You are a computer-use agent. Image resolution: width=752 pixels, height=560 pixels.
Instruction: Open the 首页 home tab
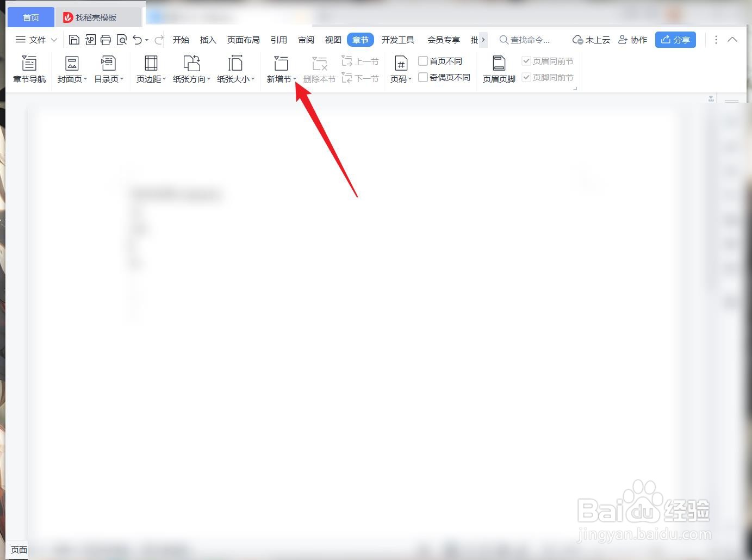pos(31,17)
